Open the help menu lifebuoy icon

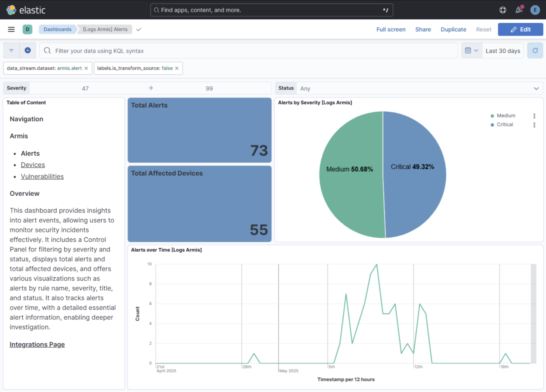tap(503, 10)
